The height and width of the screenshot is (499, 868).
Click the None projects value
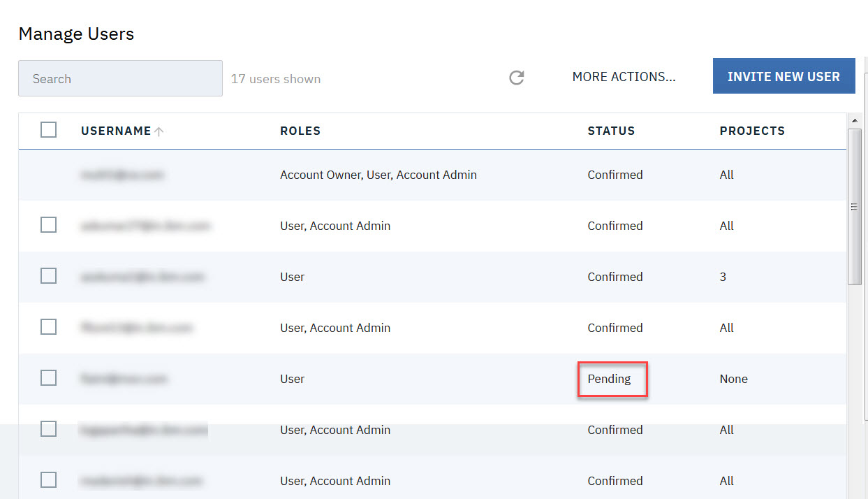[x=733, y=379]
